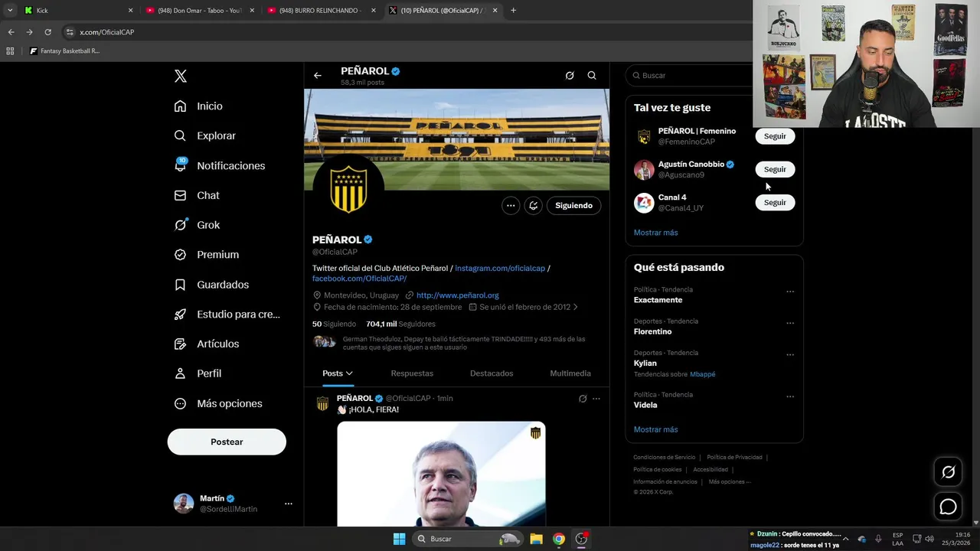Open Chat in sidebar
Screen dimensions: 980x551
point(197,195)
